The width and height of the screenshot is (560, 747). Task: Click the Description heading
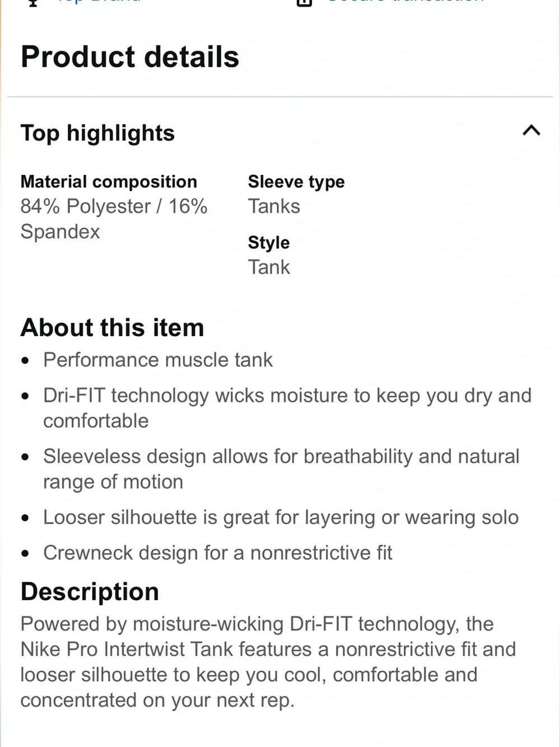coord(90,592)
